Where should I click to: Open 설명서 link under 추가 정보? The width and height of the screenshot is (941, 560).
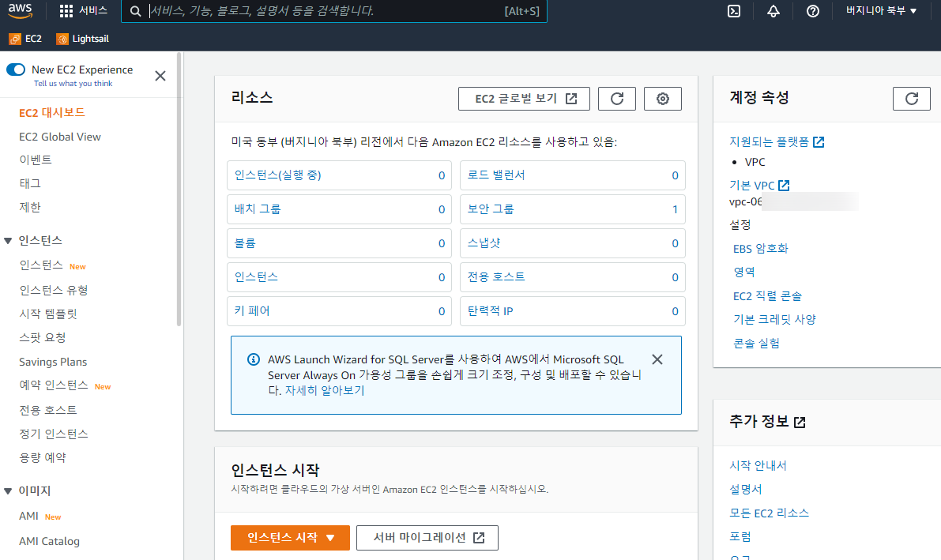tap(745, 489)
